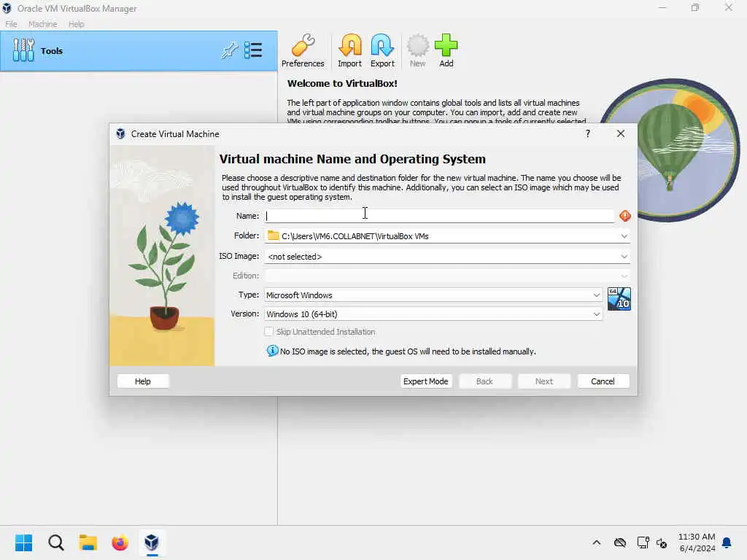Screen dimensions: 747x560
Task: Click the blue info icon near ISO message
Action: (272, 351)
